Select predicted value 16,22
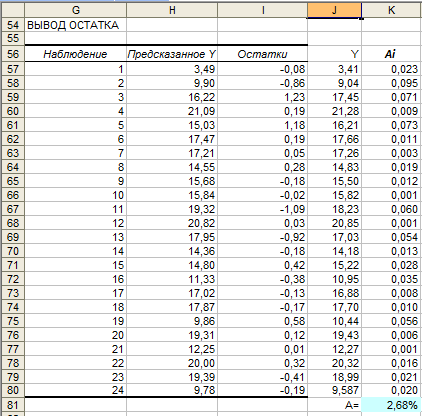Screen dimensions: 422x416 pos(172,97)
